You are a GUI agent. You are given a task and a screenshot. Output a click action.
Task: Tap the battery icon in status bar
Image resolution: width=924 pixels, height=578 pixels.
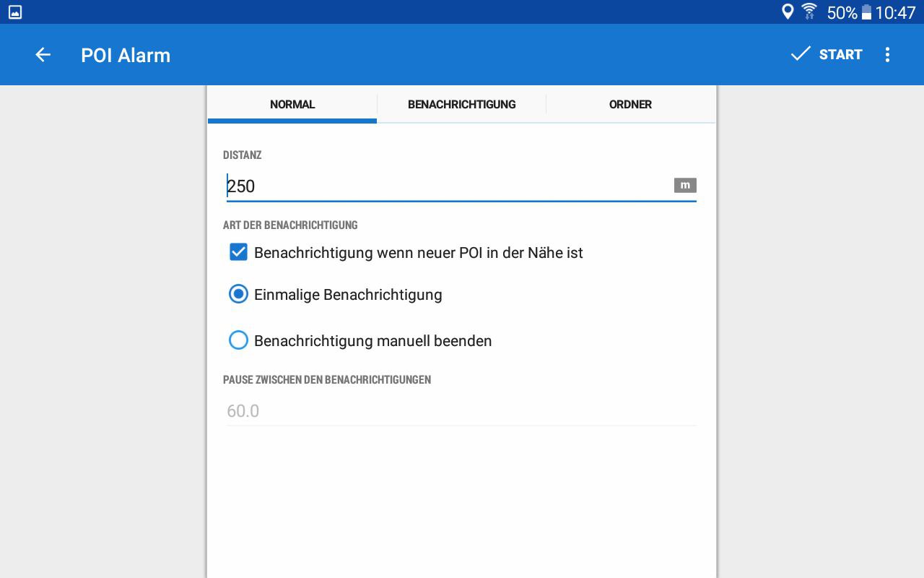point(866,12)
